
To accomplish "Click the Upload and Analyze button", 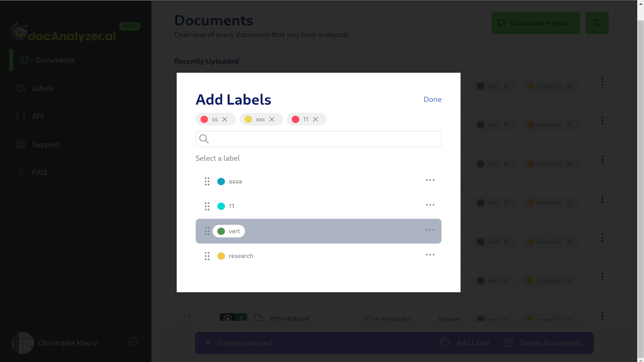I will 535,23.
